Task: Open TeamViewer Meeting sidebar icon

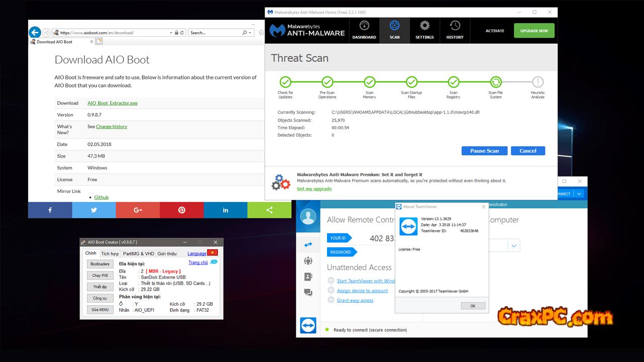Action: pos(308,261)
